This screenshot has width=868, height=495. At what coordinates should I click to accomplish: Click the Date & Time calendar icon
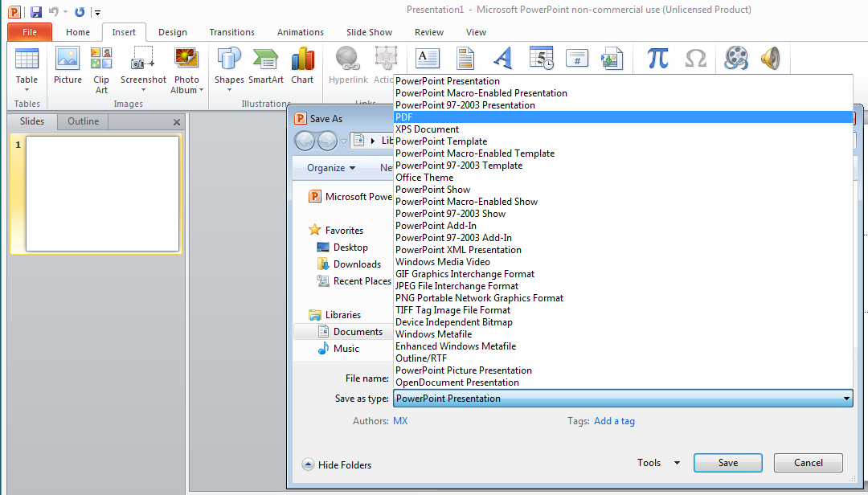click(541, 58)
